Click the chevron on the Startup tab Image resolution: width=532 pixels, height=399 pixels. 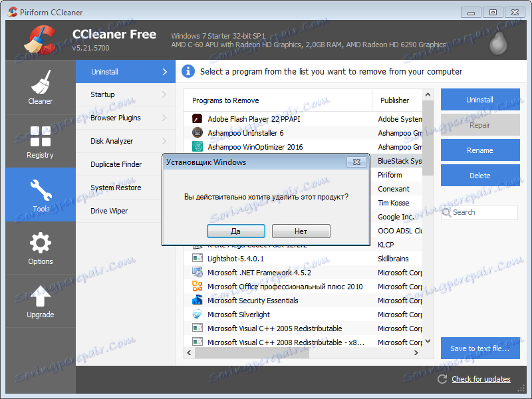point(164,94)
